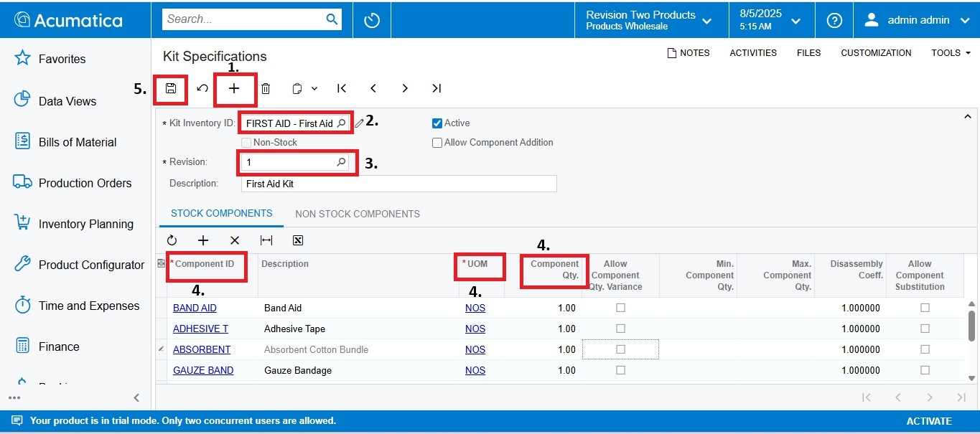The width and height of the screenshot is (980, 434).
Task: Open the BAND AID component link
Action: click(195, 308)
